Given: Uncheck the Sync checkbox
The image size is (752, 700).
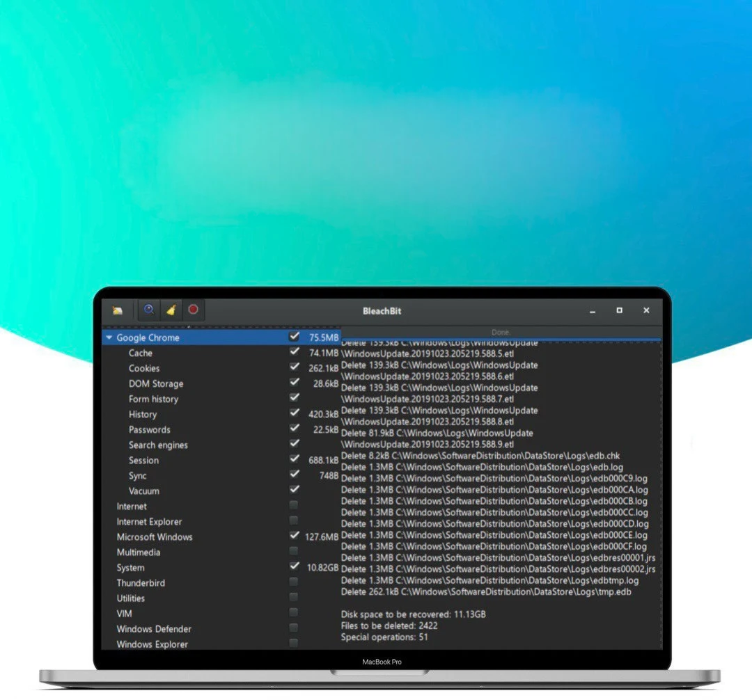Looking at the screenshot, I should (295, 475).
